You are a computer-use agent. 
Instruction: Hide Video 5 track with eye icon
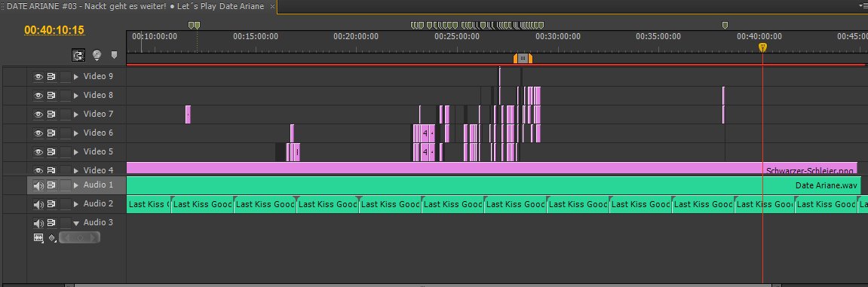tap(38, 152)
